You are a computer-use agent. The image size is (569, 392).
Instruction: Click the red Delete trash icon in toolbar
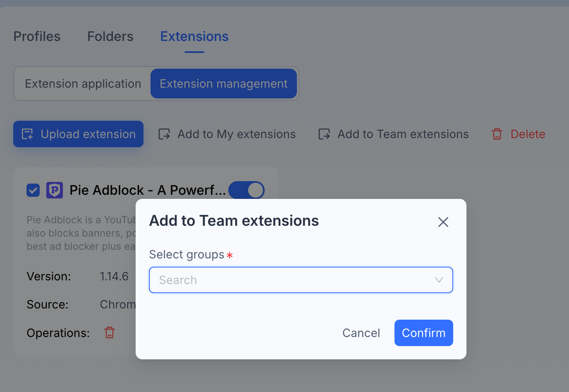tap(497, 134)
